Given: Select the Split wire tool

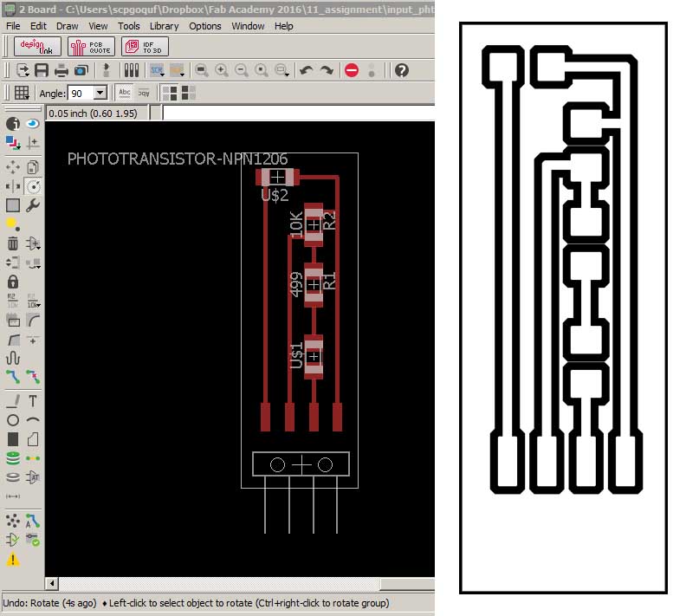Looking at the screenshot, I should pos(13,339).
